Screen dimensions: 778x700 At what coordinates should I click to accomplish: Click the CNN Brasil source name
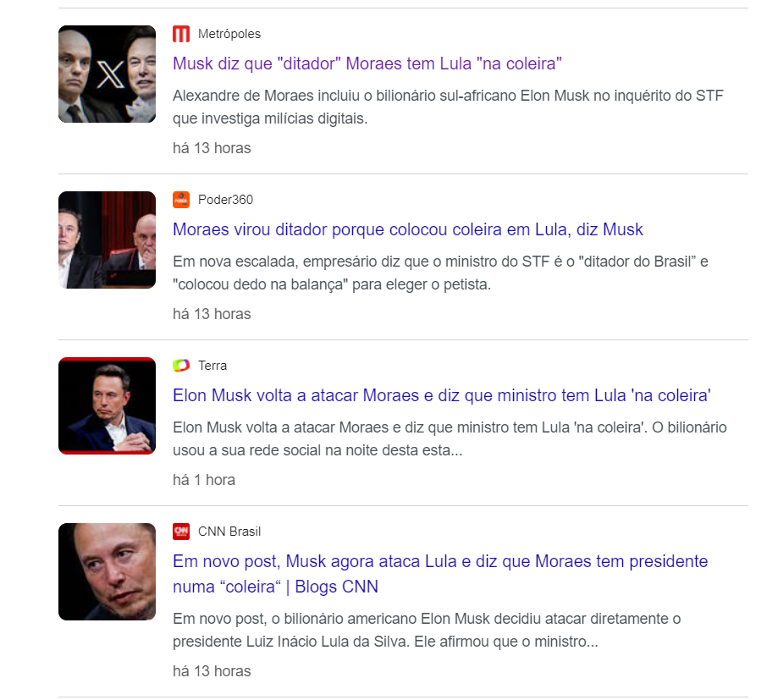click(x=229, y=532)
